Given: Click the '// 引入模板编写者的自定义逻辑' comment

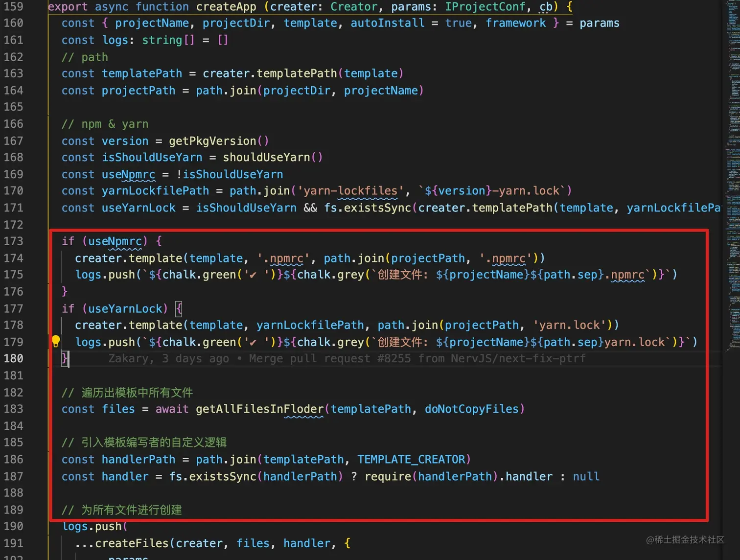Looking at the screenshot, I should click(144, 443).
